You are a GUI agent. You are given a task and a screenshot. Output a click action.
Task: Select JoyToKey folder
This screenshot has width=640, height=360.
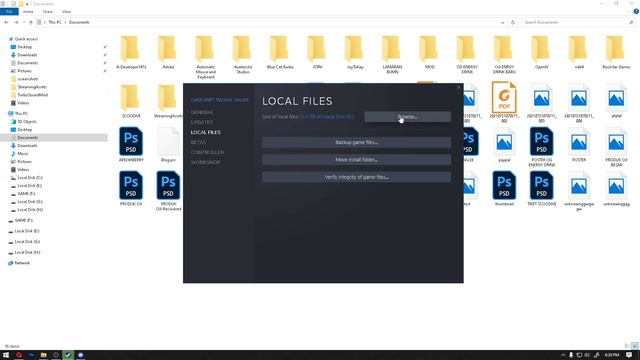[x=355, y=52]
